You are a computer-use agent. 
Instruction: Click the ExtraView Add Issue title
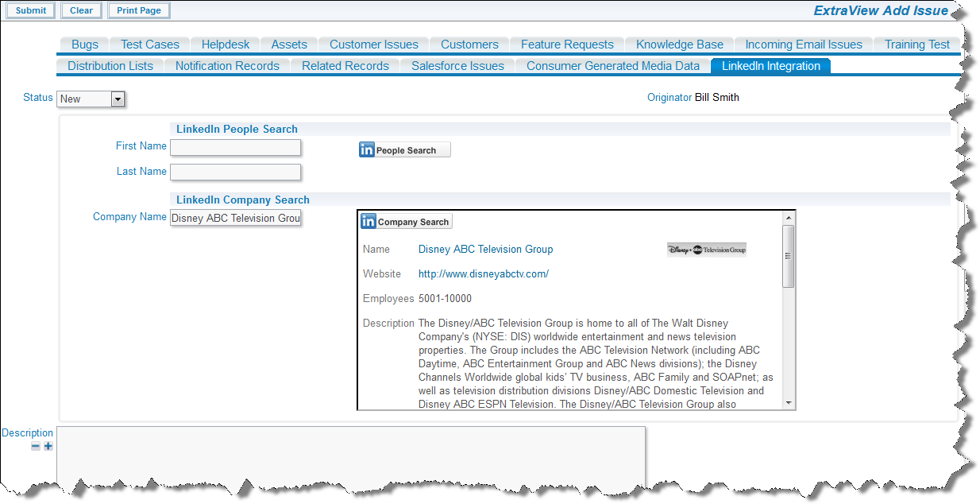click(881, 11)
